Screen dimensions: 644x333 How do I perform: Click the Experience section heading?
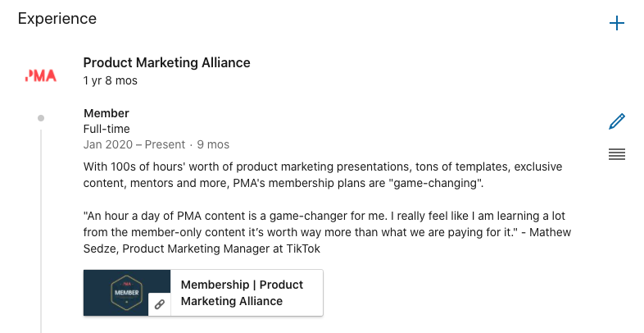click(x=57, y=19)
